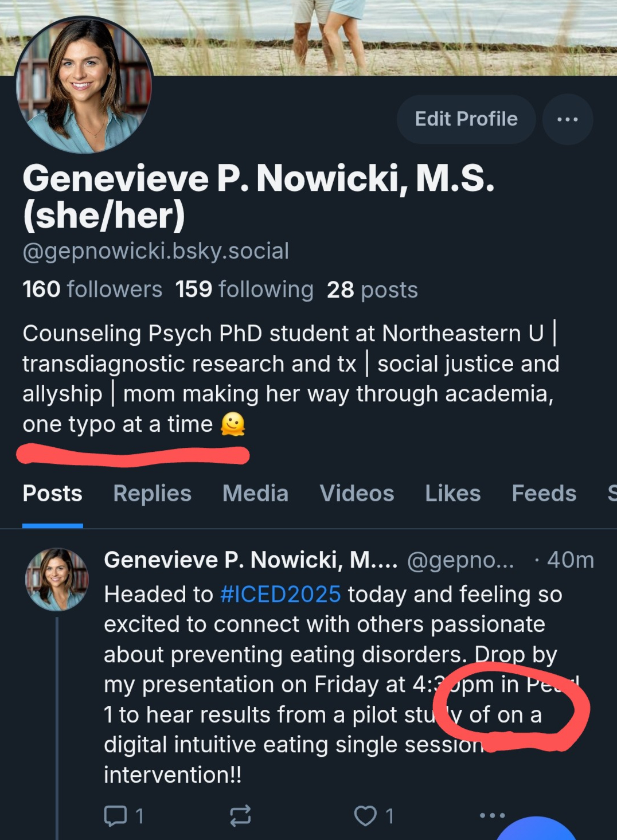Viewport: 617px width, 840px height.
Task: Open the post's three-dot options menu
Action: point(492,815)
